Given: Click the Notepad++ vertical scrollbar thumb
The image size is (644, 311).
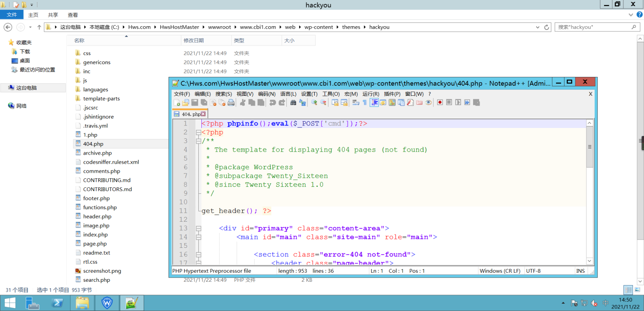Looking at the screenshot, I should 590,147.
